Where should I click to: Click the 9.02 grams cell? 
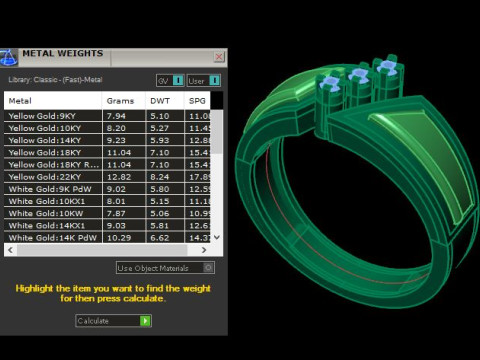124,189
